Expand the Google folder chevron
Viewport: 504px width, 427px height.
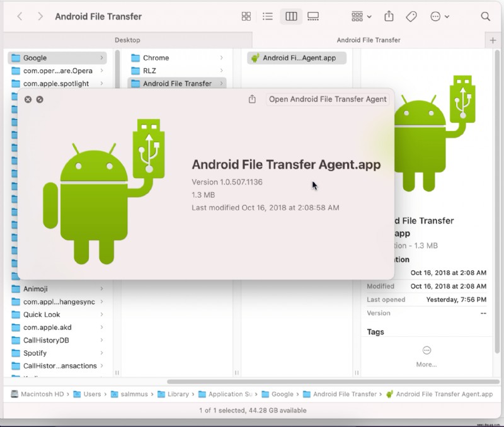[101, 58]
